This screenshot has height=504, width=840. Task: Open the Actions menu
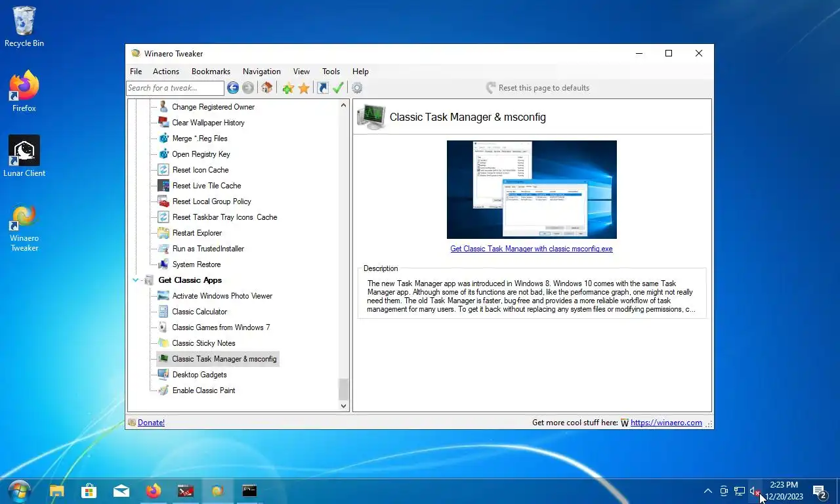click(166, 72)
